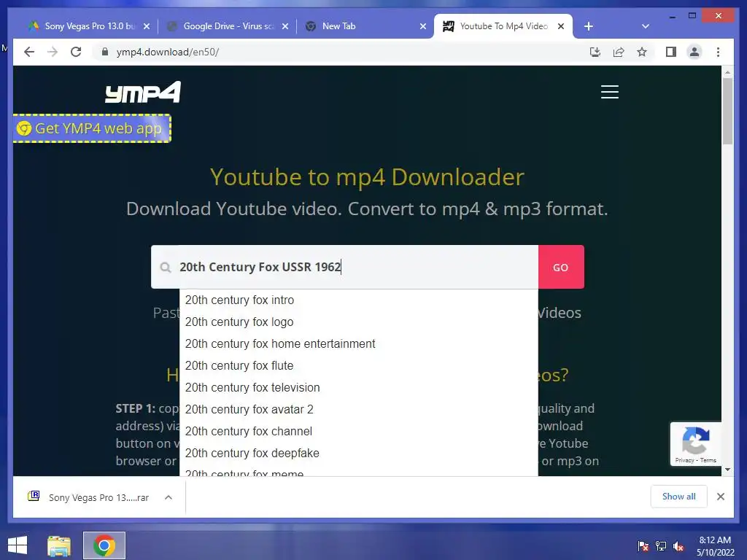Image resolution: width=747 pixels, height=560 pixels.
Task: Click the install app icon in address bar
Action: tap(595, 52)
